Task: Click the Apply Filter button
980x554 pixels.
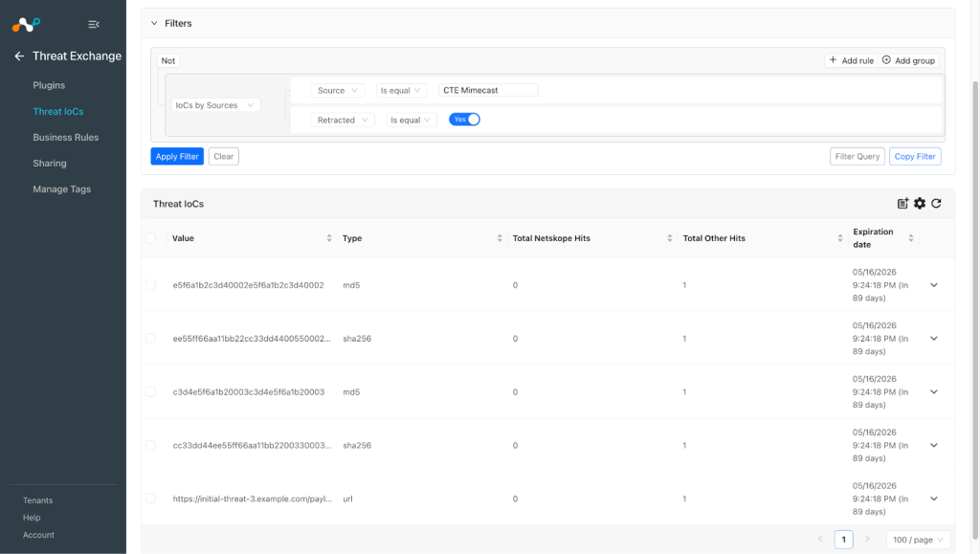Action: click(x=177, y=156)
